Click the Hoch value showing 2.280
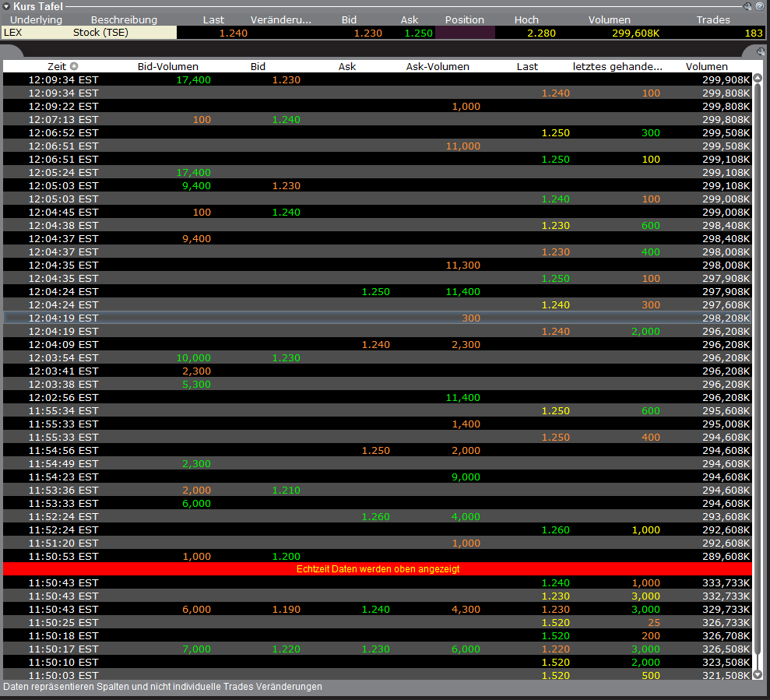This screenshot has width=770, height=700. (540, 33)
